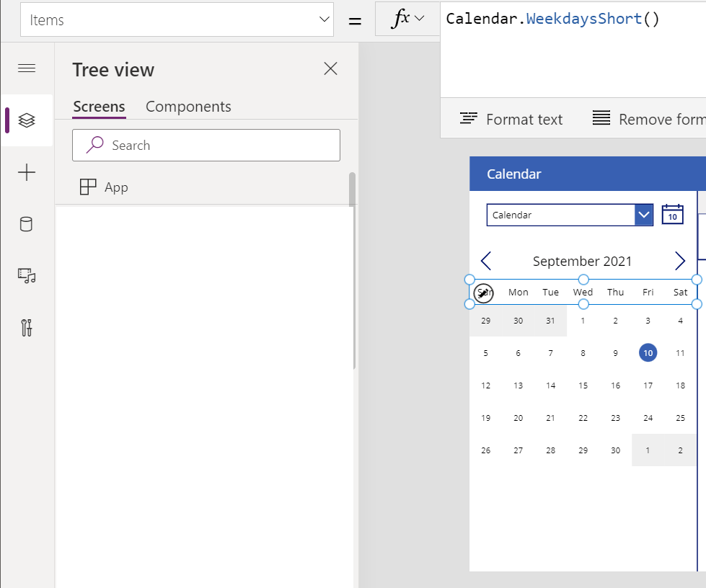This screenshot has width=706, height=588.
Task: Select the Tree view layers icon
Action: pyautogui.click(x=27, y=120)
